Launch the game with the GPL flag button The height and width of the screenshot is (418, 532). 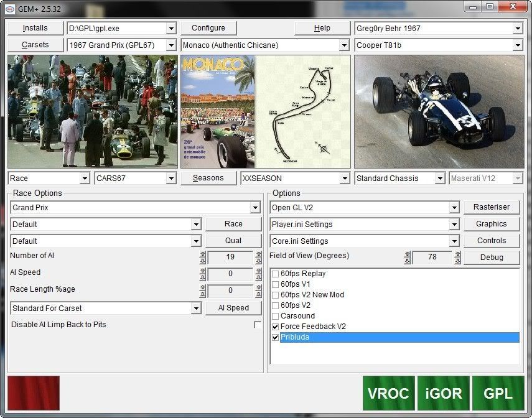click(x=498, y=393)
